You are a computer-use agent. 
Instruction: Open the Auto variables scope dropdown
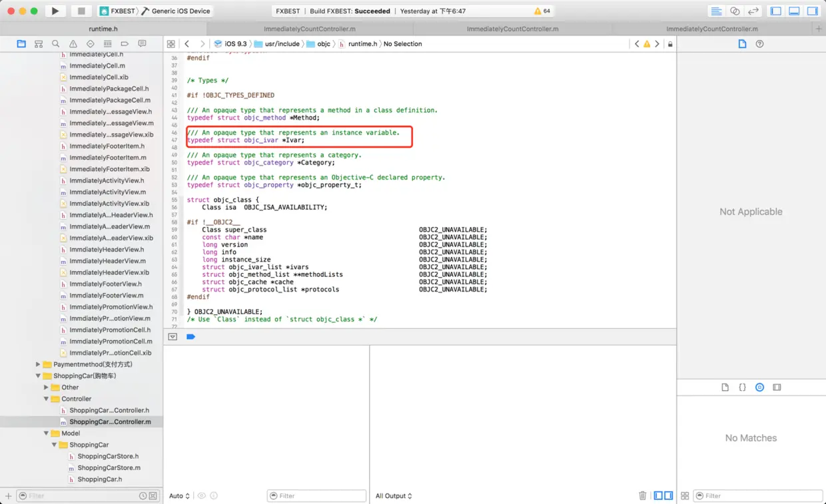click(179, 496)
